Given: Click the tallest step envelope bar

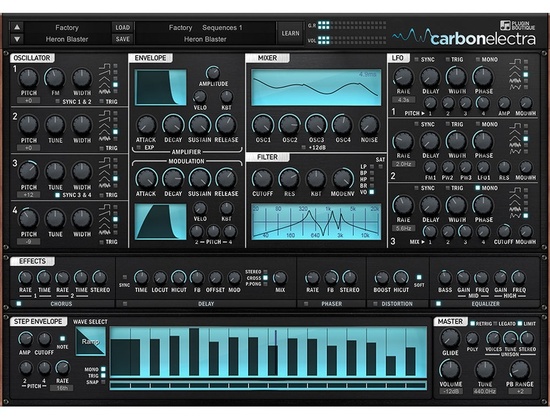Looking at the screenshot, I should click(x=194, y=352).
